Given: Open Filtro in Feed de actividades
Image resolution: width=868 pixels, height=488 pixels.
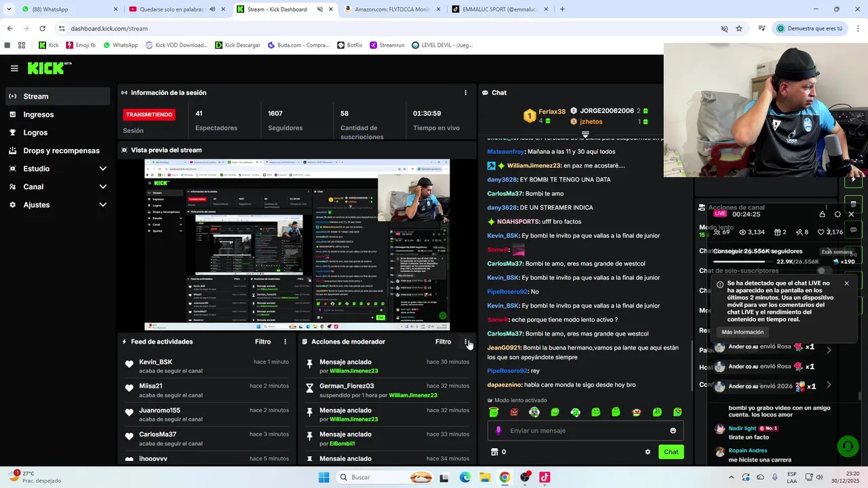Looking at the screenshot, I should [x=262, y=342].
